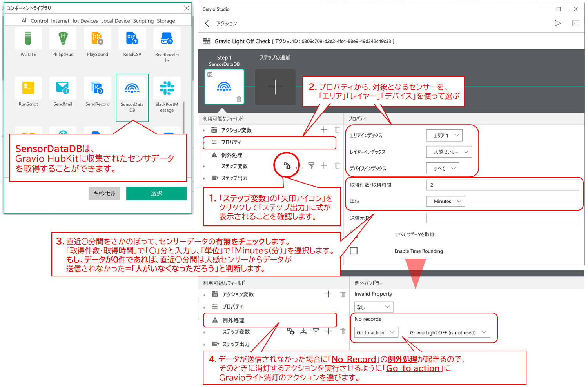
Task: Switch to the Internet category tab
Action: tap(60, 21)
